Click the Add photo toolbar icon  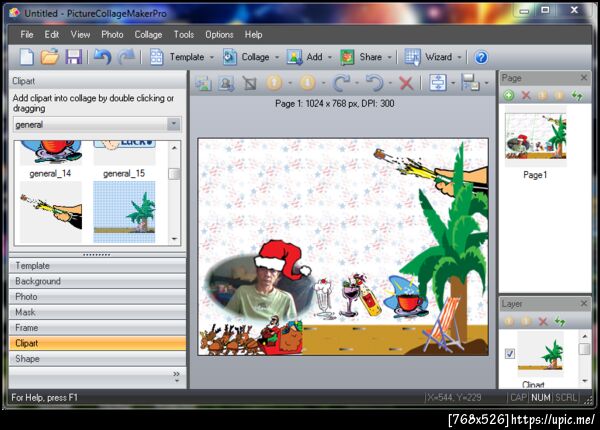tap(295, 57)
